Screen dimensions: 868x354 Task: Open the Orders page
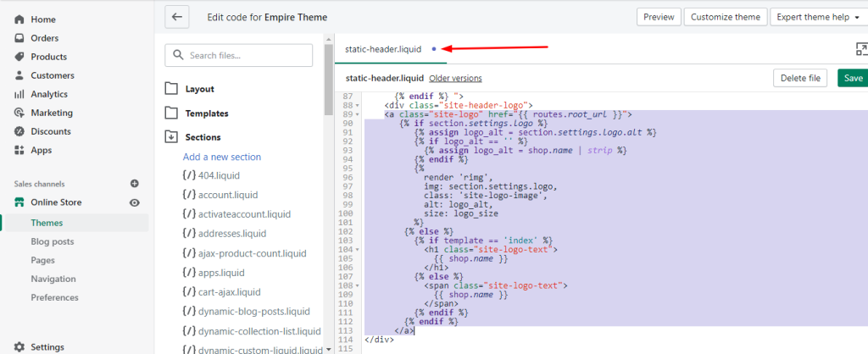click(x=44, y=38)
